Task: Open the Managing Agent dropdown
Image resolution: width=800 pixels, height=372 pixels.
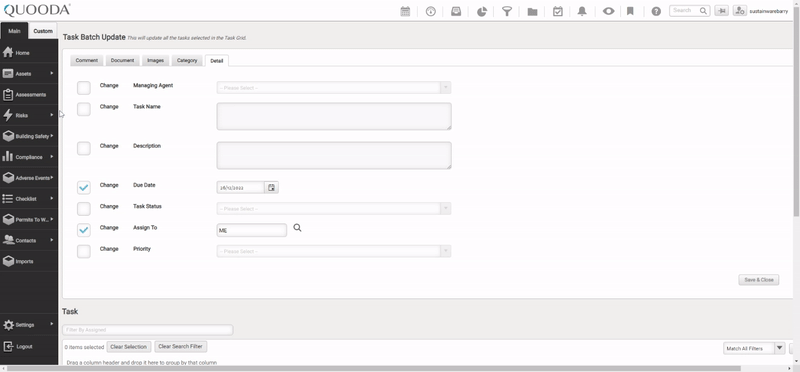Action: 334,88
